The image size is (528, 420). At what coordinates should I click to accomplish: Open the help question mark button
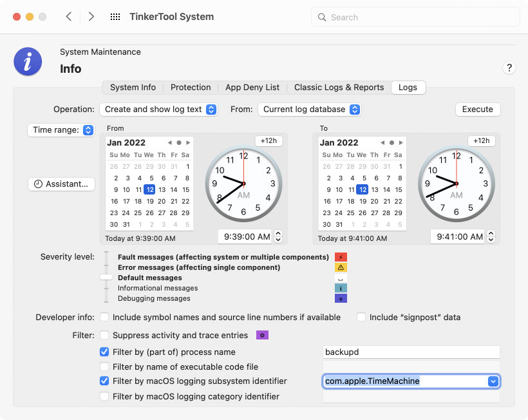[509, 68]
